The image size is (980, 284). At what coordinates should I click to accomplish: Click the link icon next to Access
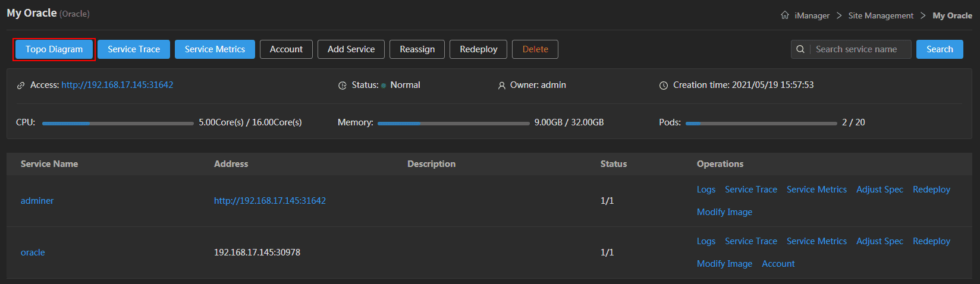[21, 86]
